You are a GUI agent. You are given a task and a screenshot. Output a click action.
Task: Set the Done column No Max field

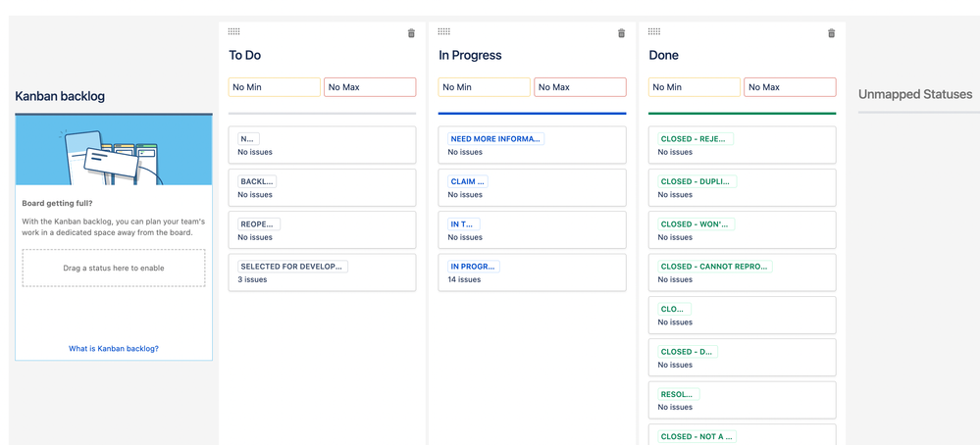click(x=790, y=87)
